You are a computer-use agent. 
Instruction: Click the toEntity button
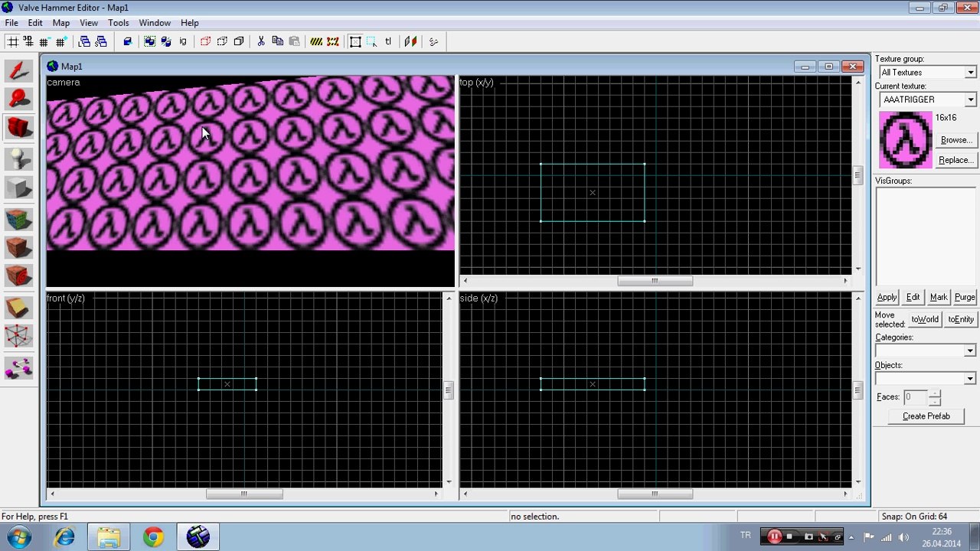961,319
